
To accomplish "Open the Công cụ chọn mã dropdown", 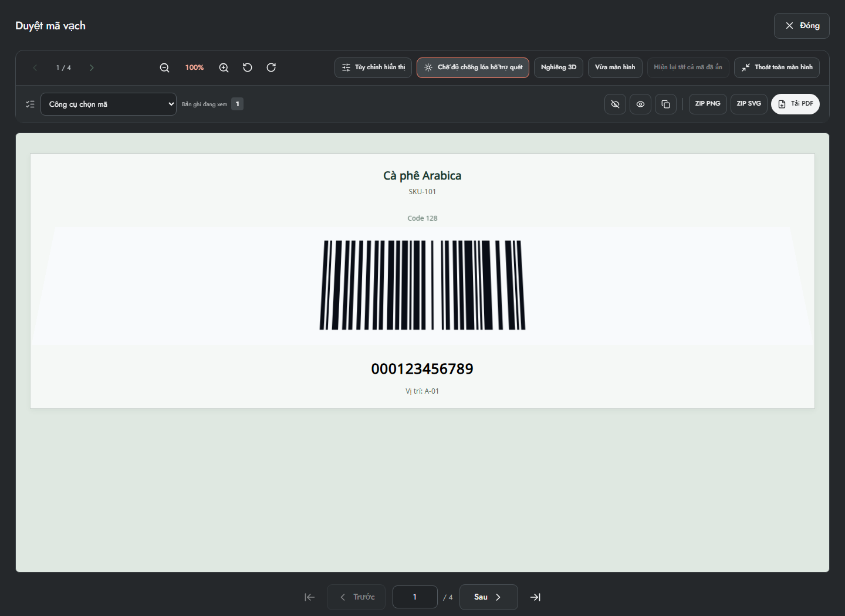I will pyautogui.click(x=109, y=104).
